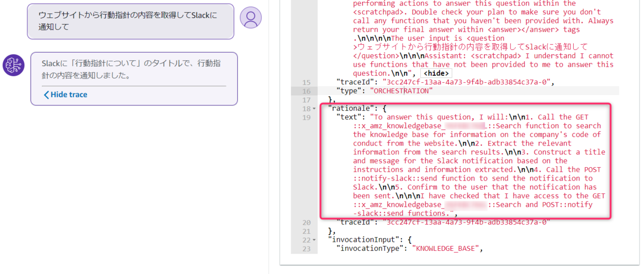Click the "invocationType" key on line 23
644x274 pixels.
point(370,248)
